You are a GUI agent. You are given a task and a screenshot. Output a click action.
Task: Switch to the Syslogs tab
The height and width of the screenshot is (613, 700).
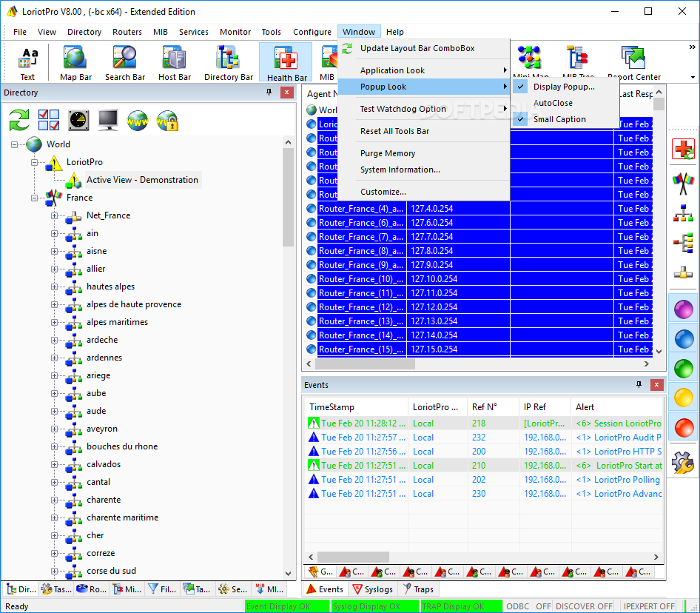373,589
